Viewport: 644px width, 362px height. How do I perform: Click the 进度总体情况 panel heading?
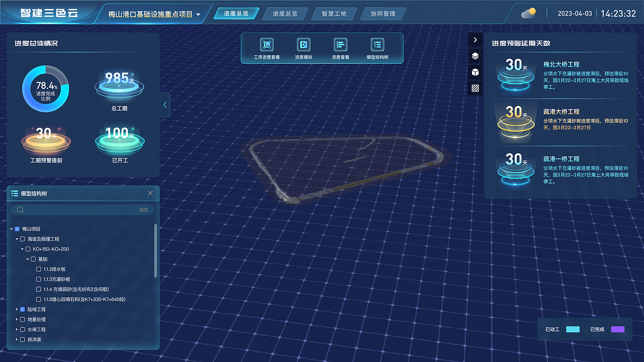[36, 43]
